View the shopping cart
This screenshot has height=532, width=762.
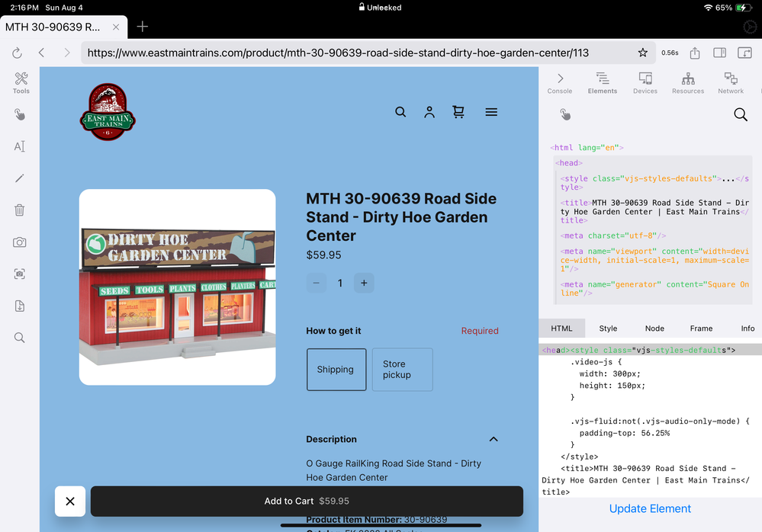(x=458, y=112)
